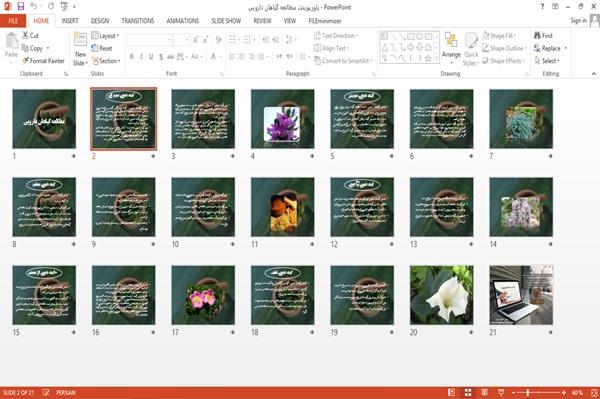Screen dimensions: 600x399
Task: Click the Help question mark icon
Action: tap(542, 7)
